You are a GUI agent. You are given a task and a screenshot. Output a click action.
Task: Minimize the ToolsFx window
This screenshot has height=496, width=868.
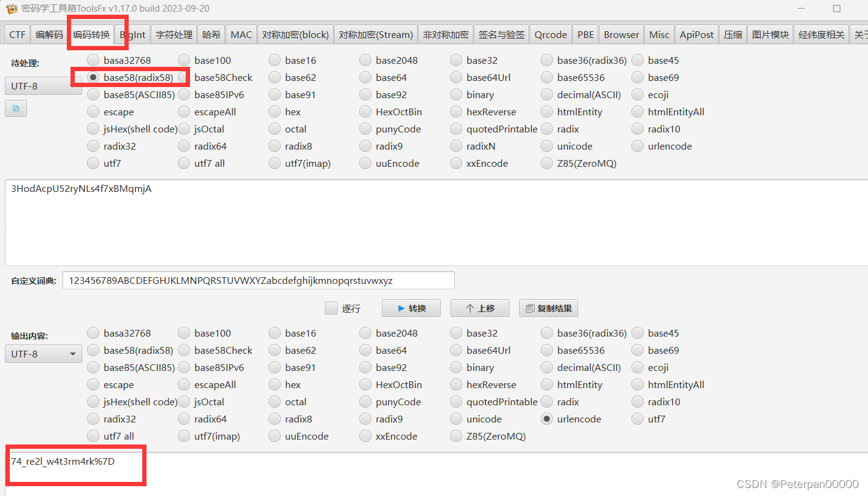point(802,9)
